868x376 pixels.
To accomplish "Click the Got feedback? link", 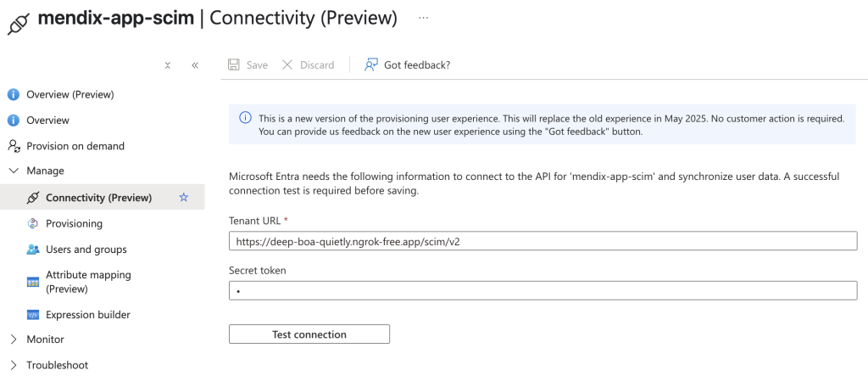I will [x=417, y=65].
